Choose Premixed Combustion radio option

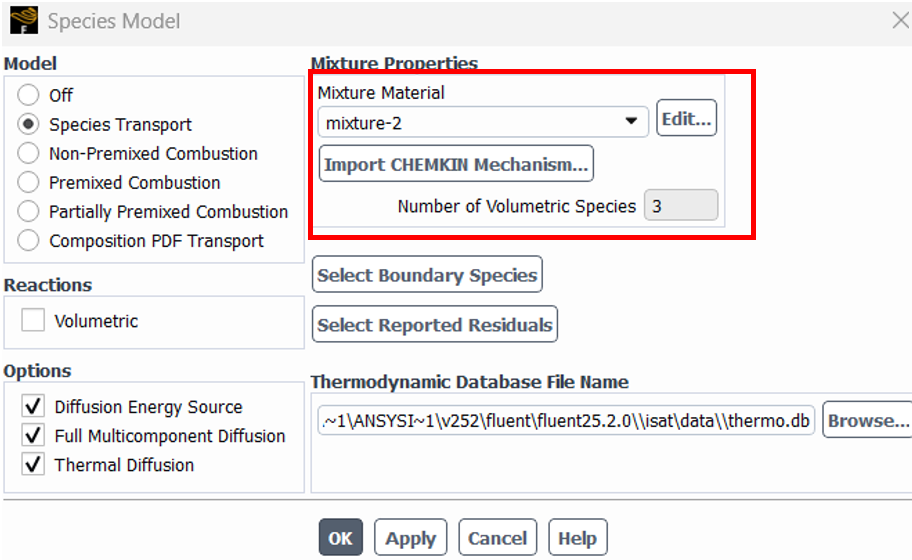pyautogui.click(x=28, y=182)
